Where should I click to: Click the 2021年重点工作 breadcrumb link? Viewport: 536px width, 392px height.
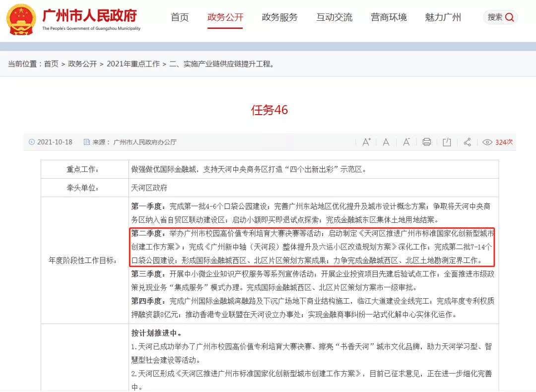pos(133,64)
